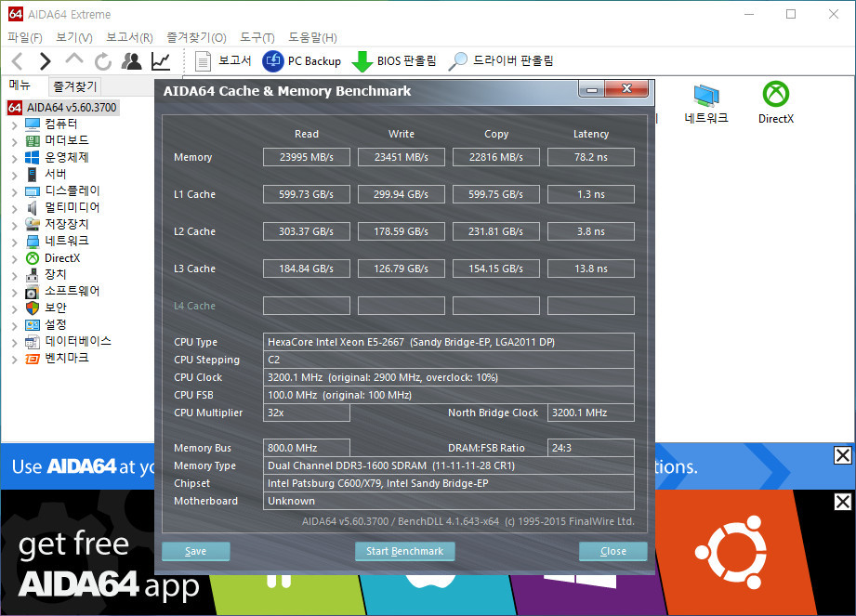
Task: Click the L2 Cache Read value 303.37 GB/s
Action: (x=307, y=231)
